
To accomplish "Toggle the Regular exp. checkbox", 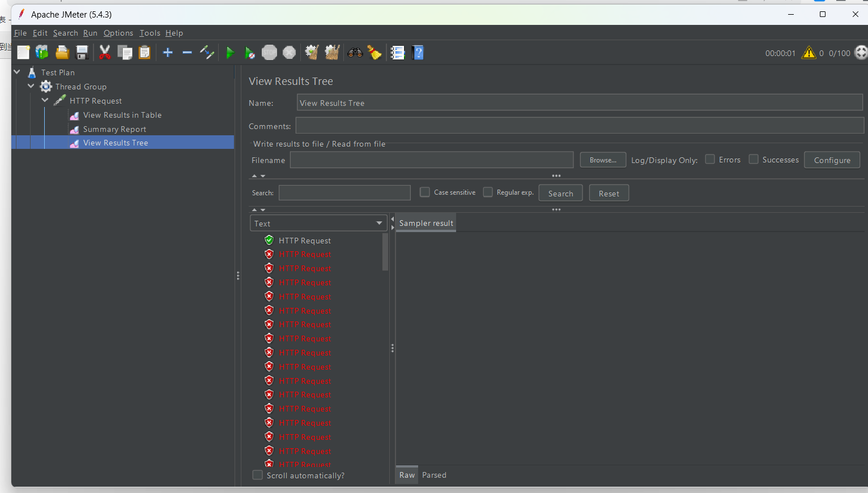I will pyautogui.click(x=488, y=192).
